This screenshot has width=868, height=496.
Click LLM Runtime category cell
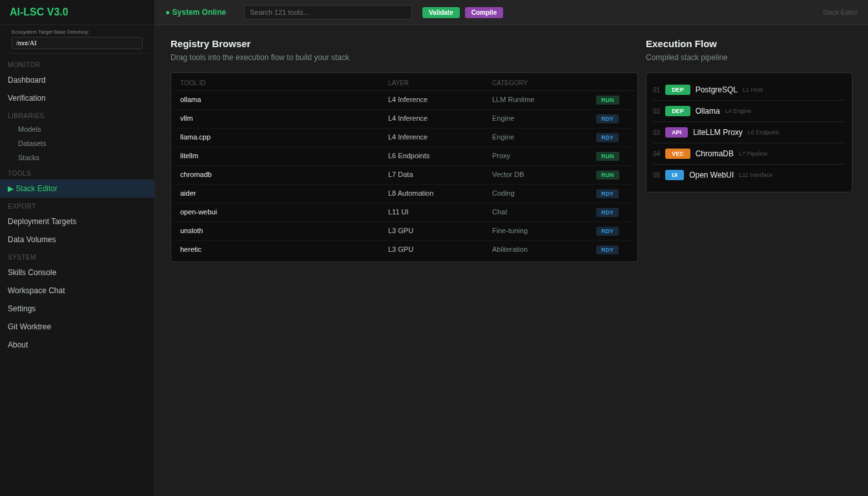(x=513, y=99)
